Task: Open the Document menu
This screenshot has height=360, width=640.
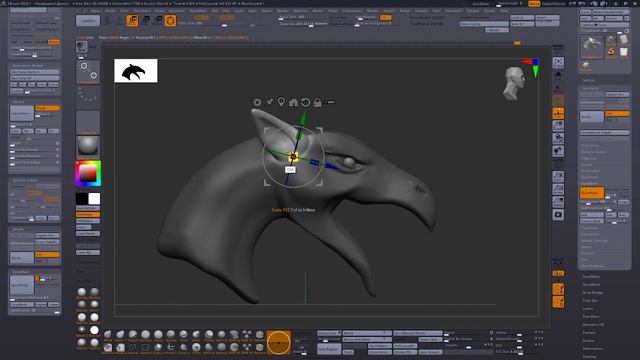Action: (142, 11)
